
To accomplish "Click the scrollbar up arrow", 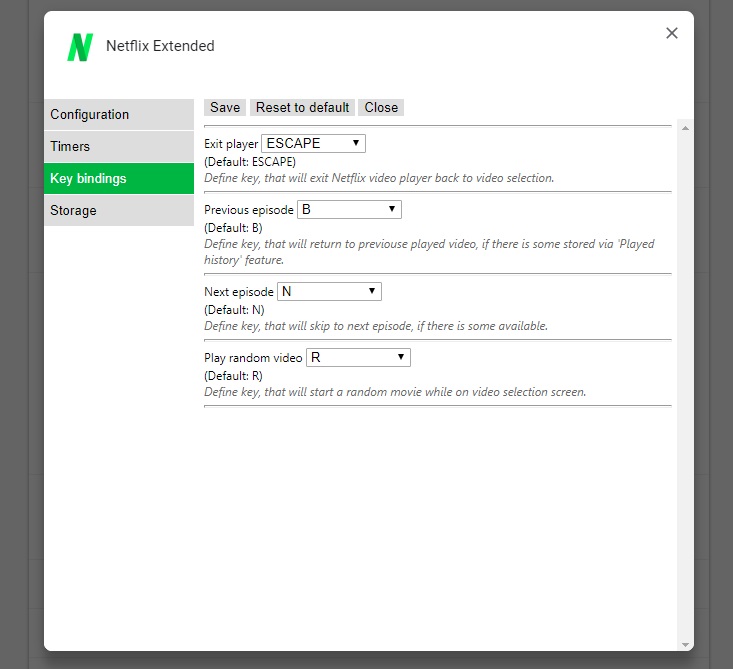I will tap(685, 128).
